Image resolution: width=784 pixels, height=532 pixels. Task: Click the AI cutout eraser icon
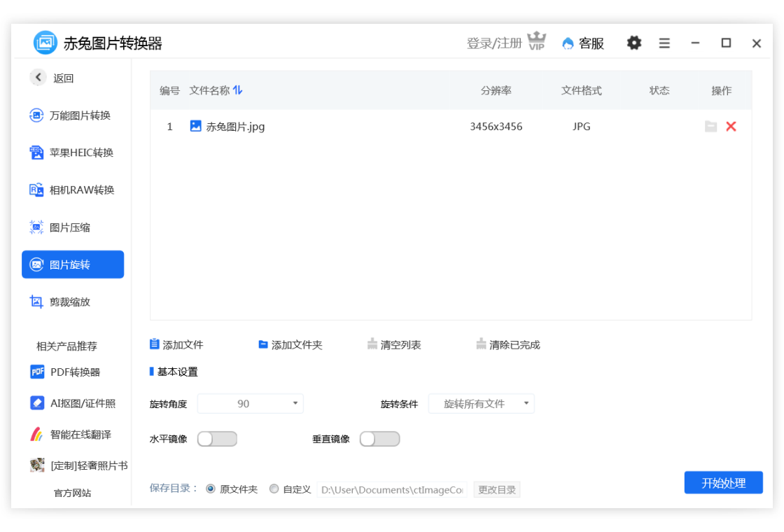pos(37,403)
